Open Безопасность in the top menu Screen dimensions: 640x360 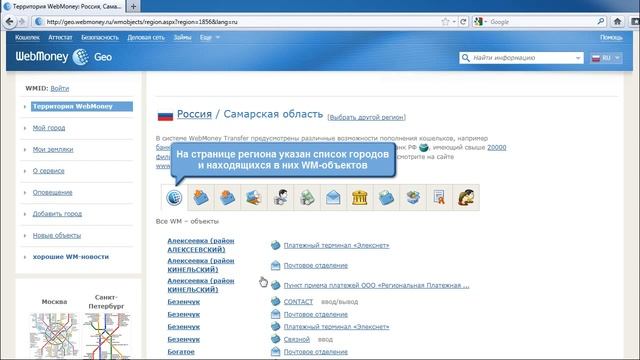(x=100, y=37)
